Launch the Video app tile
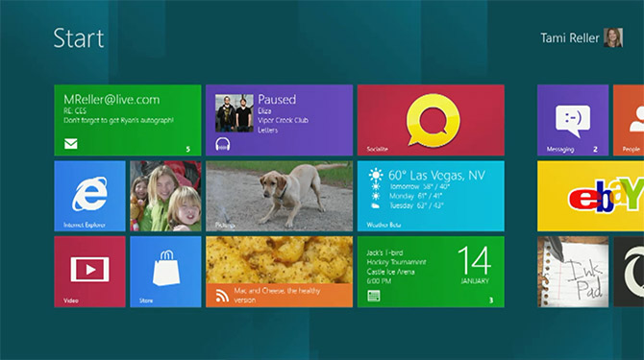The width and height of the screenshot is (644, 360). 89,272
